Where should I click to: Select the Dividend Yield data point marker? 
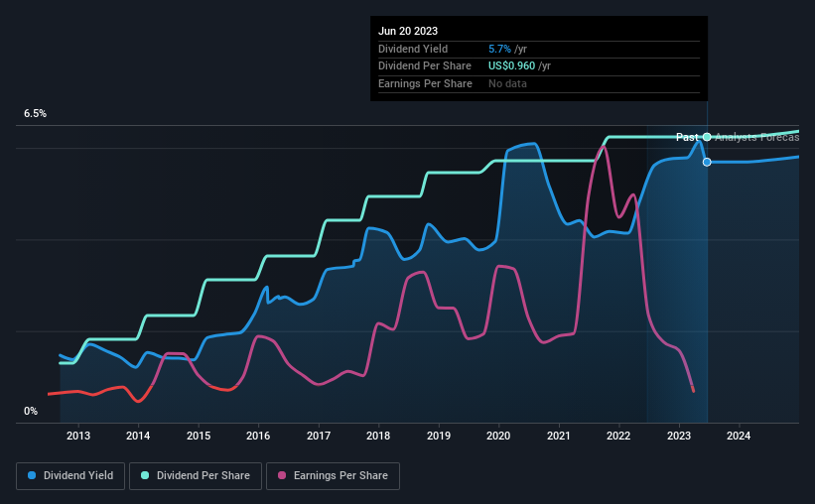[x=707, y=162]
